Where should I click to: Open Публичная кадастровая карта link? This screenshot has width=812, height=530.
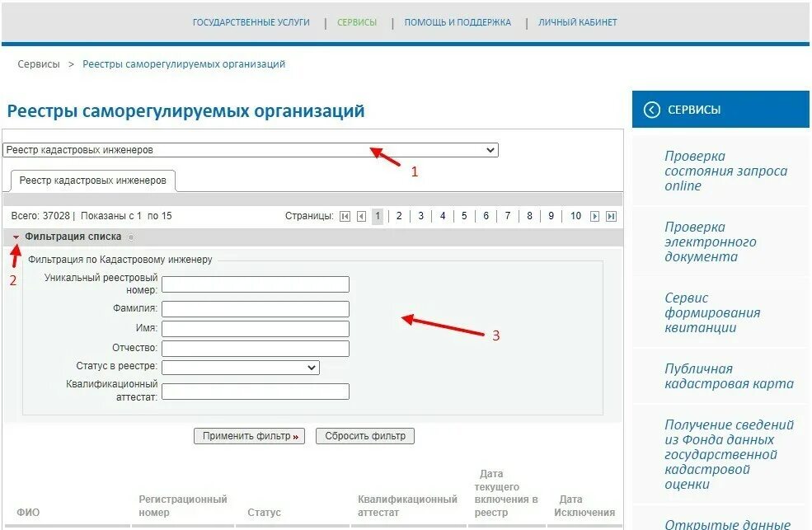tap(729, 377)
